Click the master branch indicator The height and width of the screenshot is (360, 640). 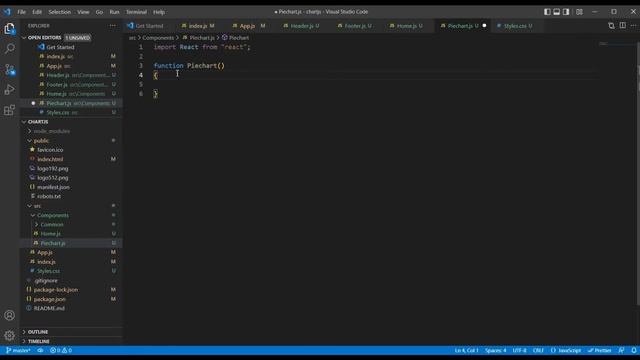[18, 350]
